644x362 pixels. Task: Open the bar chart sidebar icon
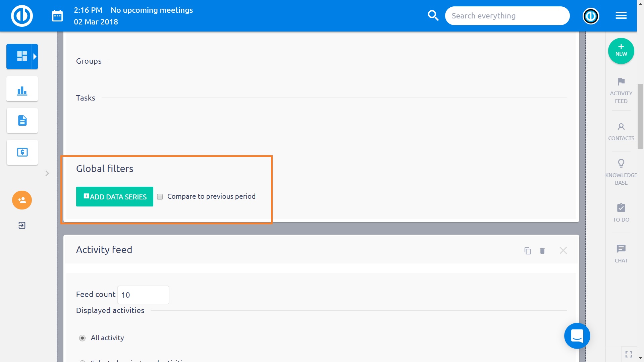pyautogui.click(x=22, y=89)
